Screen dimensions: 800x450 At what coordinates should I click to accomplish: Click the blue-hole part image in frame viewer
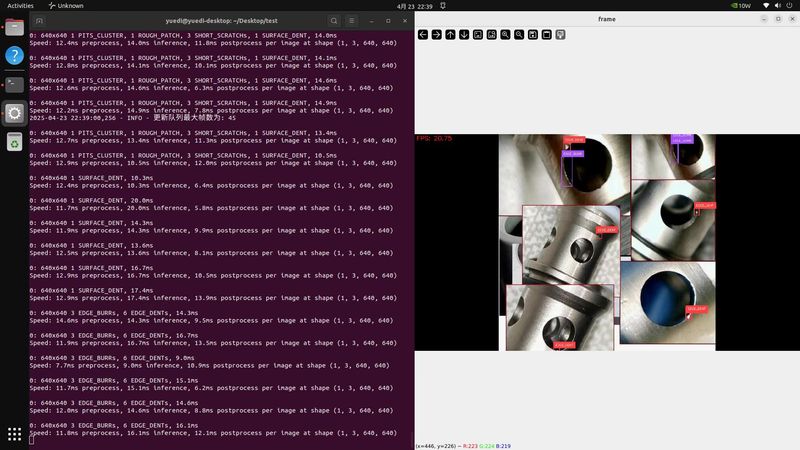click(x=668, y=302)
